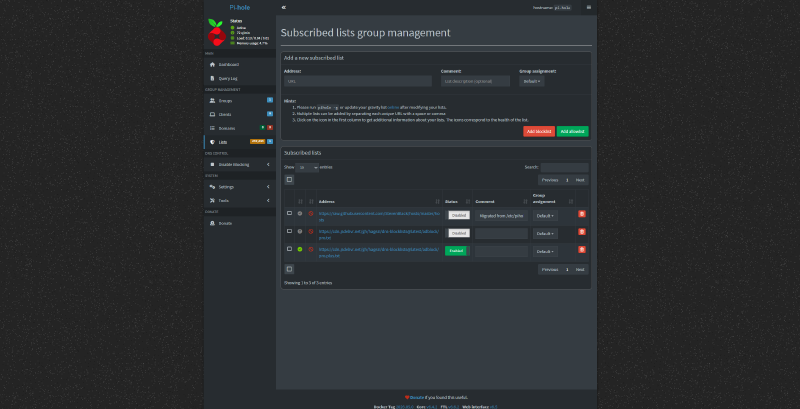
Task: Toggle Disabled status of pro.txt list
Action: coord(458,234)
